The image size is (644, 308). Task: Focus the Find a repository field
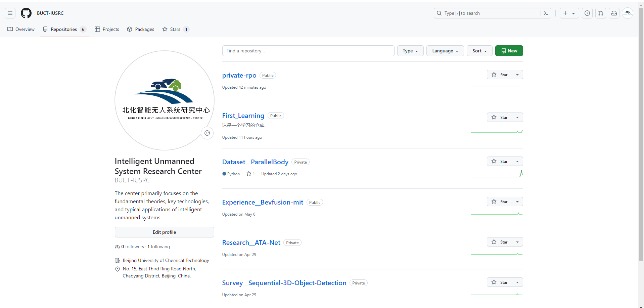point(308,51)
